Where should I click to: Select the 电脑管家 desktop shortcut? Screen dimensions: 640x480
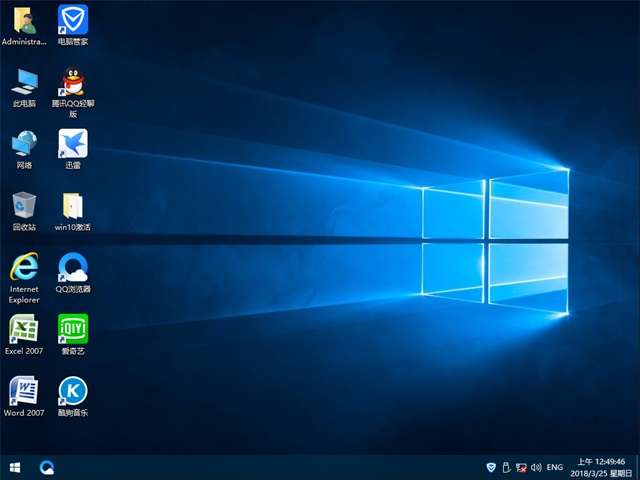tap(72, 20)
